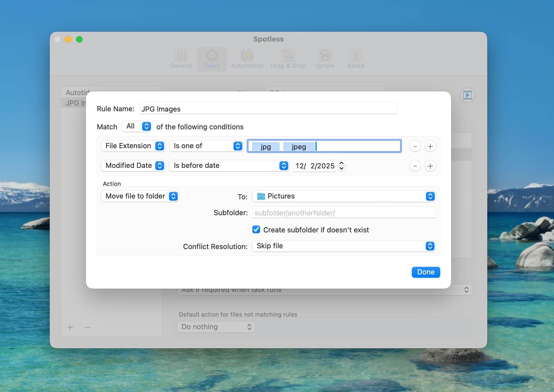
Task: Open the Match All dropdown
Action: (x=137, y=126)
